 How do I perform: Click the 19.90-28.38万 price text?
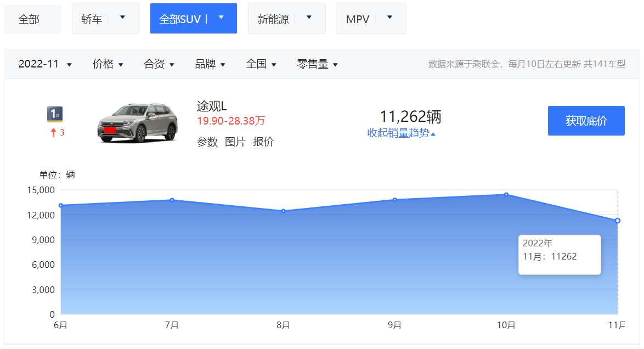click(x=231, y=121)
